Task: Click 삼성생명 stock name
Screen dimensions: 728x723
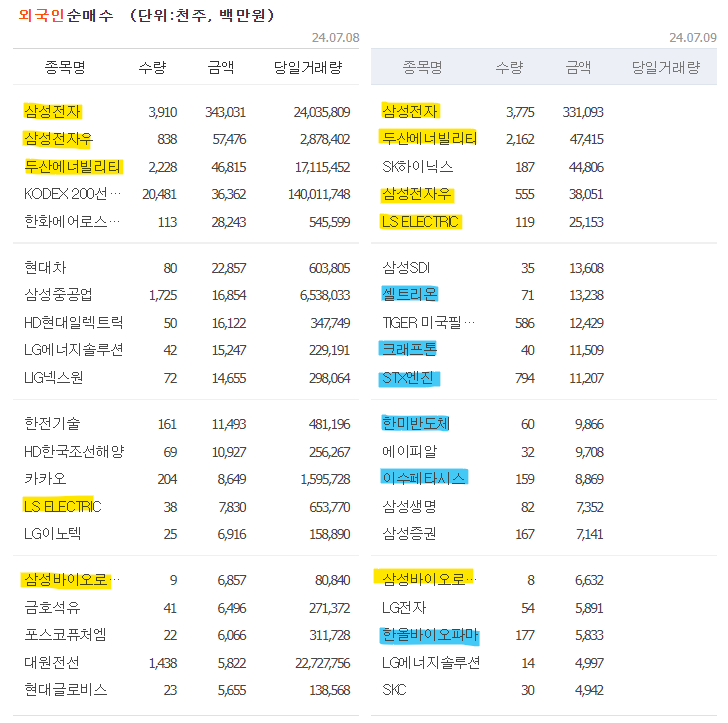Action: tap(409, 506)
